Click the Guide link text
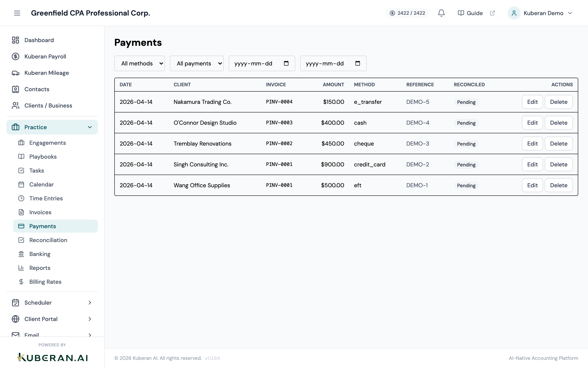The image size is (588, 368). tap(474, 13)
